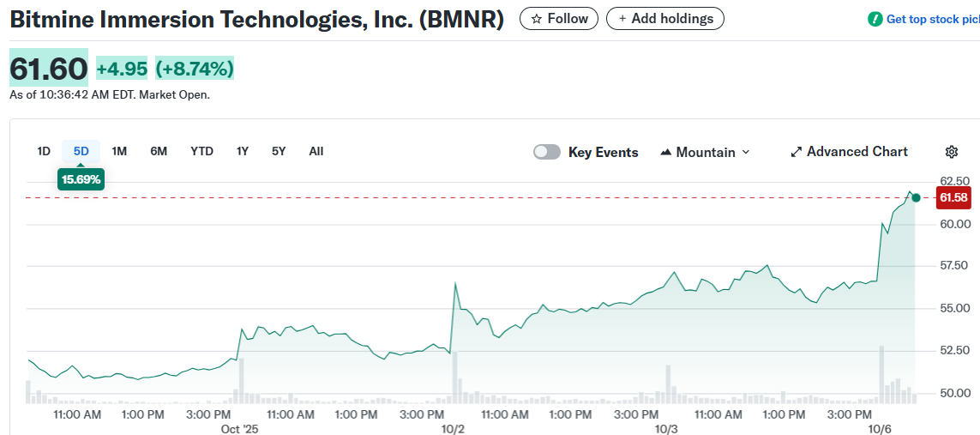Switch chart to 6M range
This screenshot has width=980, height=435.
[x=159, y=151]
